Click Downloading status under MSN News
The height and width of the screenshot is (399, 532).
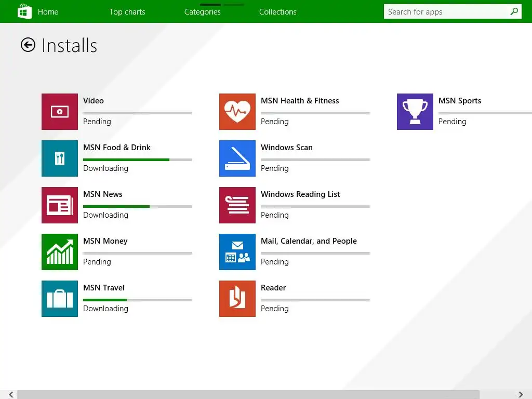coord(106,216)
